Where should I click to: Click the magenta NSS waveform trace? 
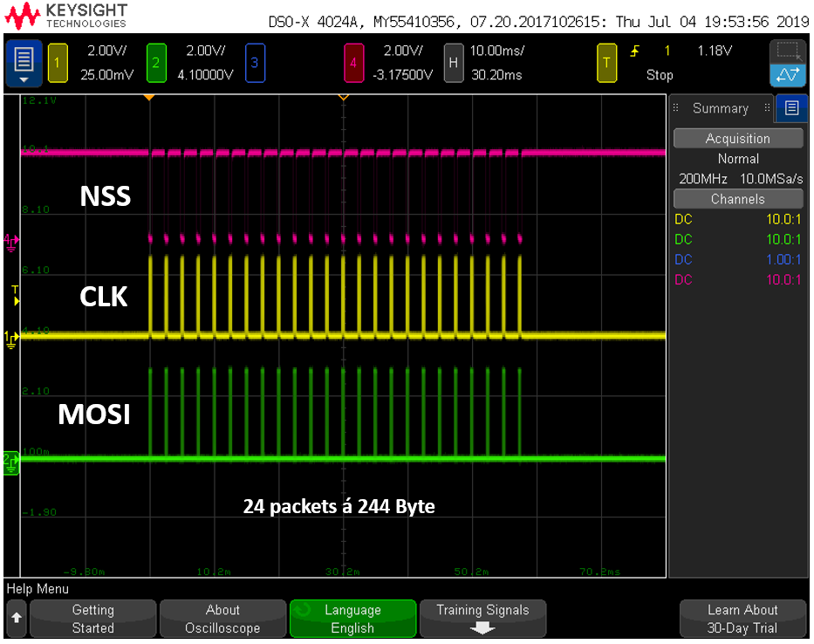343,152
